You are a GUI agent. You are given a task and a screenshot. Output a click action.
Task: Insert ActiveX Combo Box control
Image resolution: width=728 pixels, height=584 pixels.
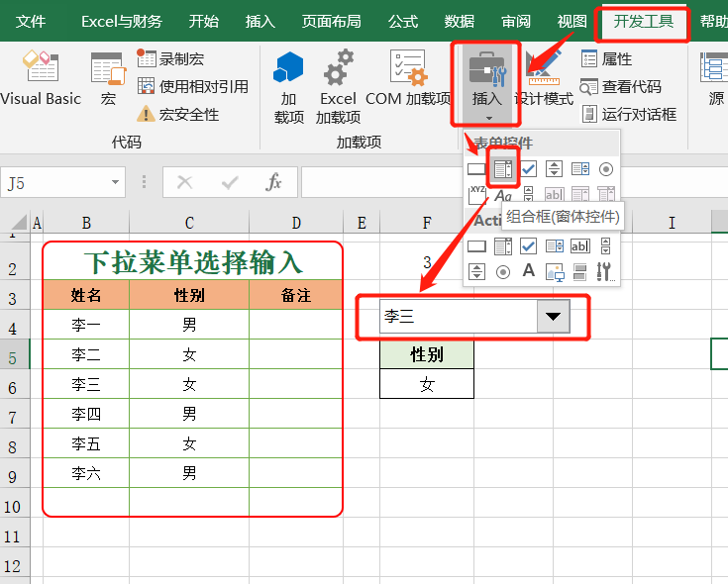[503, 246]
